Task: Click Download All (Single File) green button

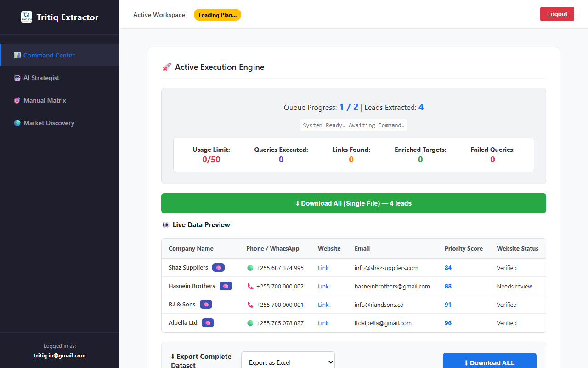Action: click(x=354, y=203)
